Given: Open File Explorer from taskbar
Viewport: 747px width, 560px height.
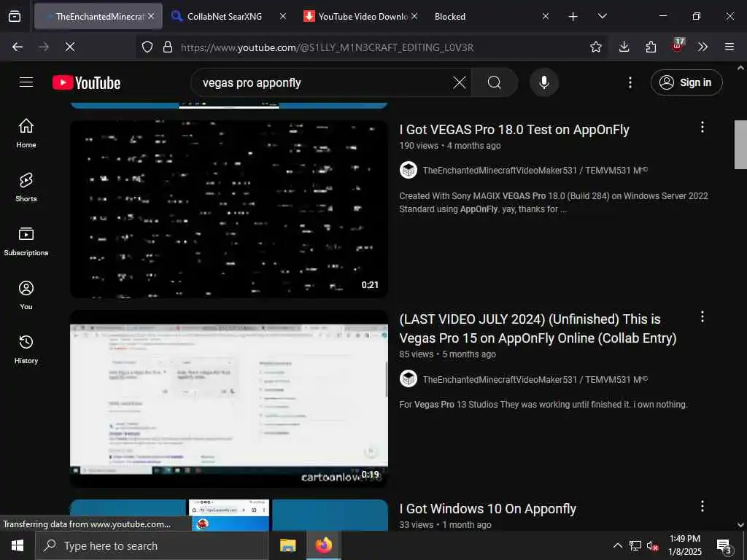Looking at the screenshot, I should (287, 545).
